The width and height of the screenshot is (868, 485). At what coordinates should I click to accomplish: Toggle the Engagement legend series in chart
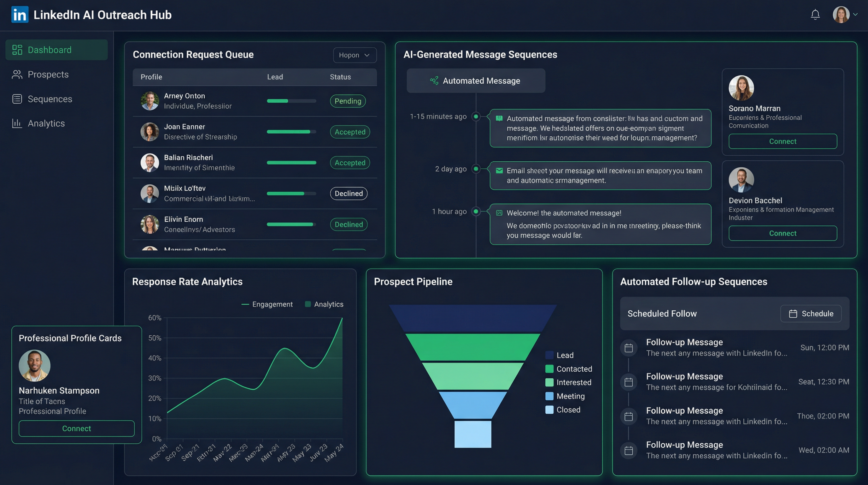pos(267,304)
